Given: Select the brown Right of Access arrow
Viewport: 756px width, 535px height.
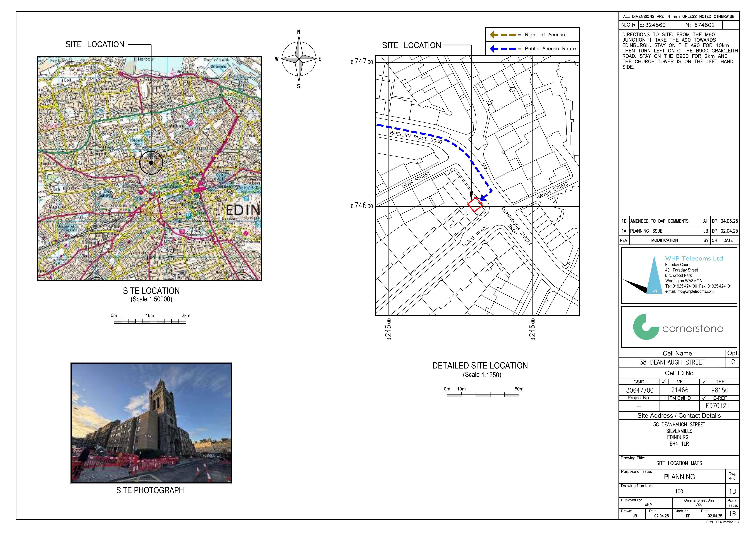Looking at the screenshot, I should click(503, 35).
